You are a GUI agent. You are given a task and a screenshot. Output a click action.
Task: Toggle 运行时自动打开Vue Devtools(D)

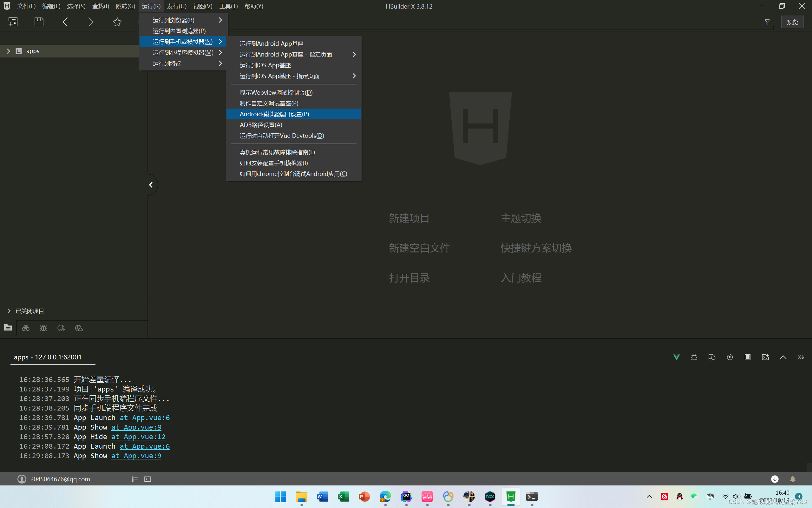point(294,136)
